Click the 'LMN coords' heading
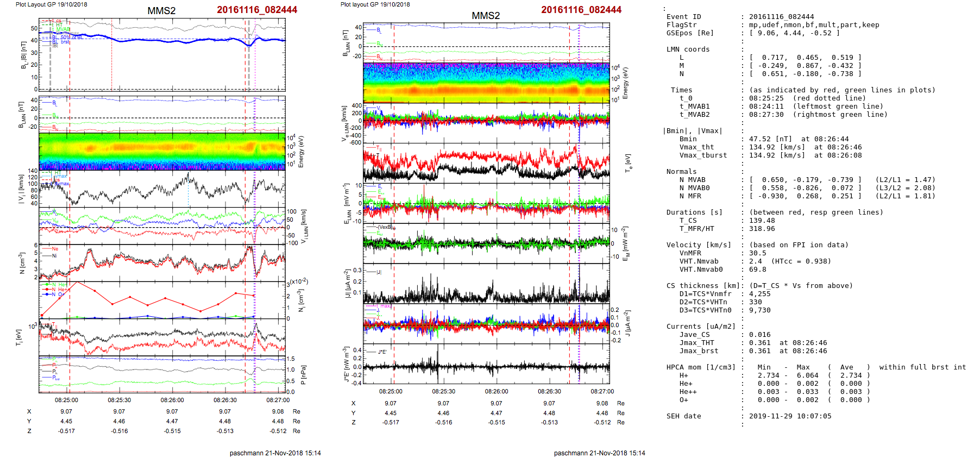The width and height of the screenshot is (980, 457). (688, 49)
